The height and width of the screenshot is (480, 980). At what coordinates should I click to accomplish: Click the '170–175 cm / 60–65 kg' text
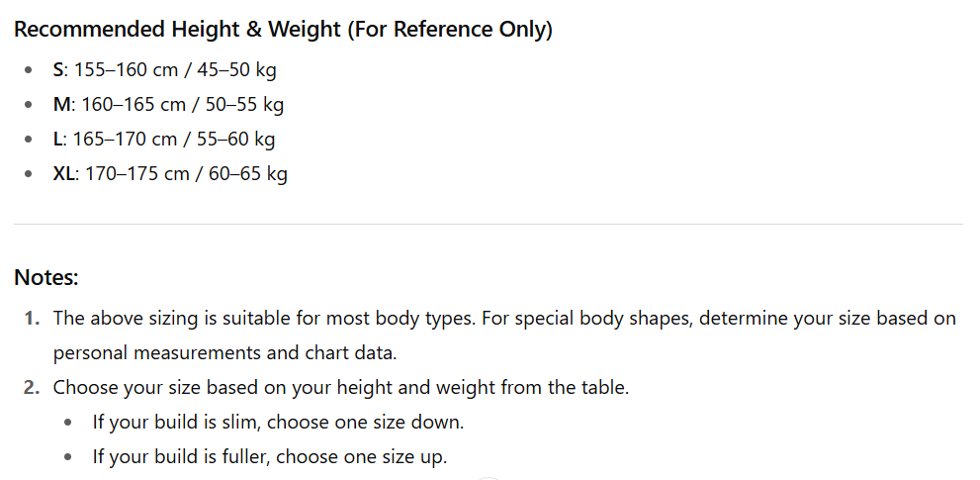pos(187,174)
